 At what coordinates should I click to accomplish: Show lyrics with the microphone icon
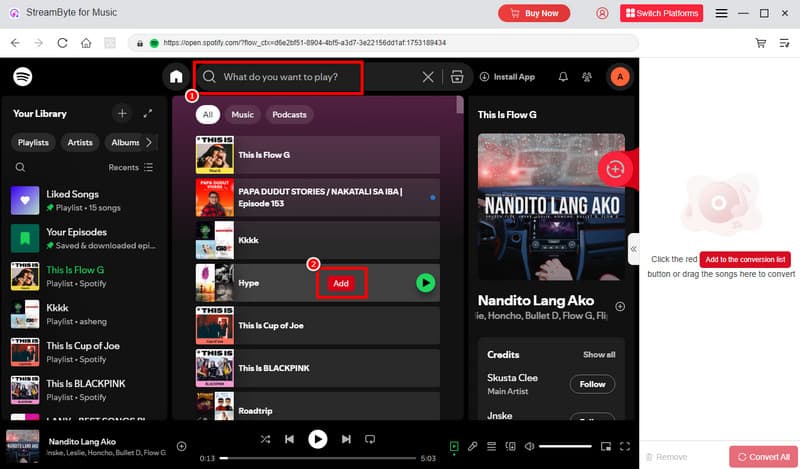point(472,447)
